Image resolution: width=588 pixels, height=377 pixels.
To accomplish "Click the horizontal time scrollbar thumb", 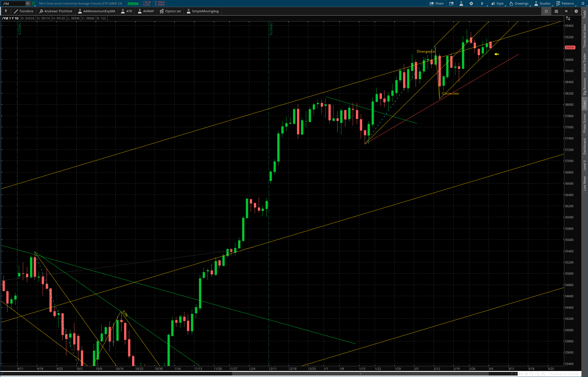I will point(361,374).
